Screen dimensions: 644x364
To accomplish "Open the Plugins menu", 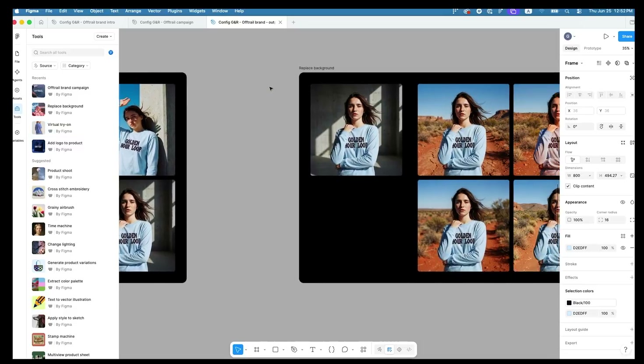I will tap(175, 11).
